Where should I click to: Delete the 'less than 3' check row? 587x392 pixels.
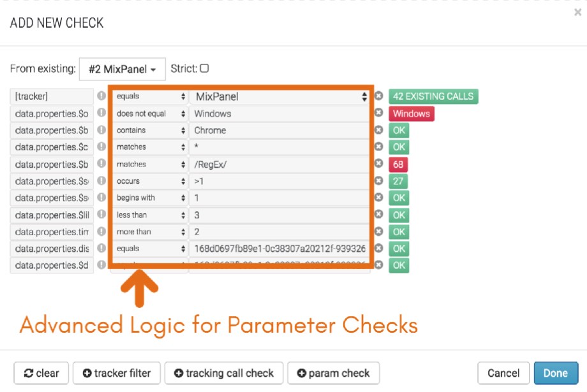pos(379,214)
